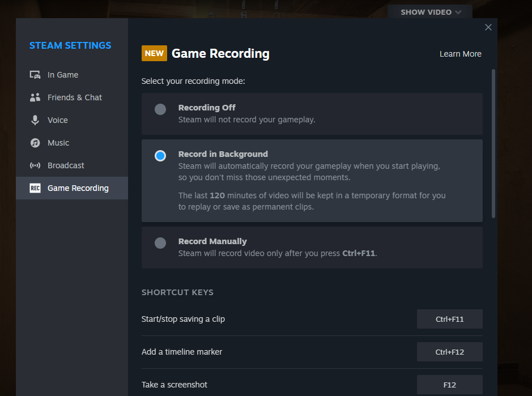Click the SHORTCUT KEYS section header
This screenshot has height=396, width=532.
177,292
